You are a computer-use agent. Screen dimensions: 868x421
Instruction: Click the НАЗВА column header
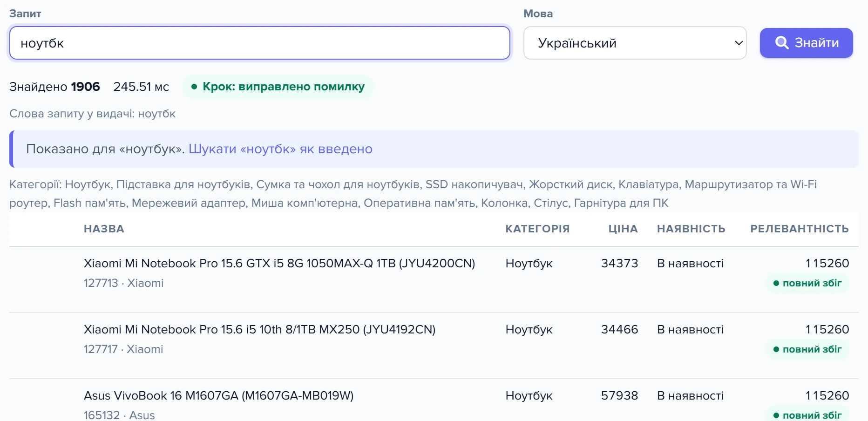pyautogui.click(x=104, y=229)
